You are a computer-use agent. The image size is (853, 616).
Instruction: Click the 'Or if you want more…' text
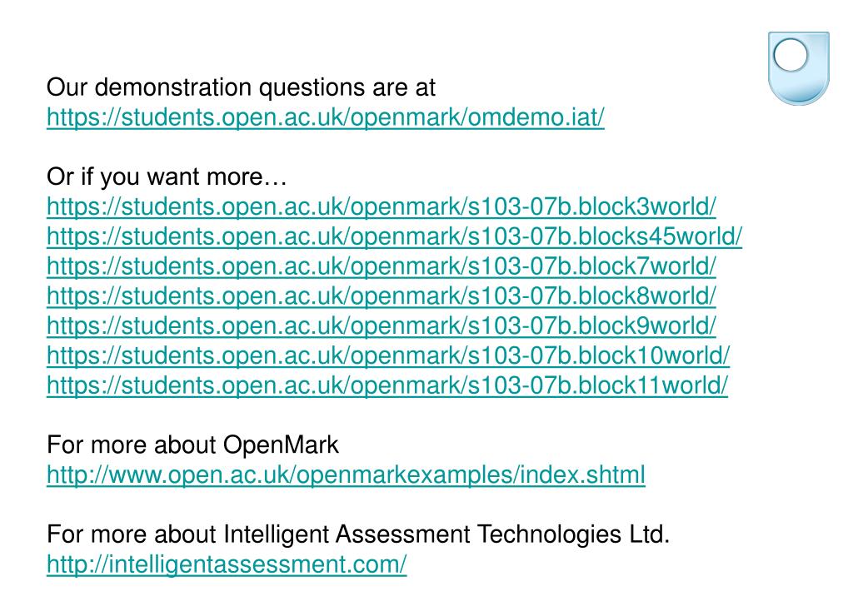point(167,177)
